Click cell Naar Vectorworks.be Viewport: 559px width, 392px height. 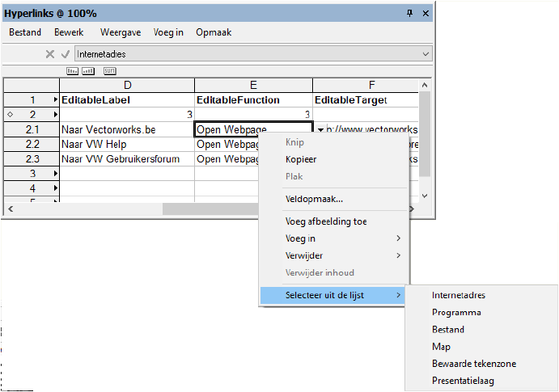[x=127, y=129]
